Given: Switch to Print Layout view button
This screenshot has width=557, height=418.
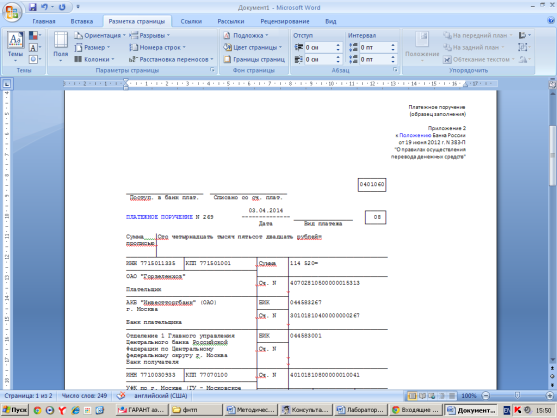Looking at the screenshot, I should point(412,396).
